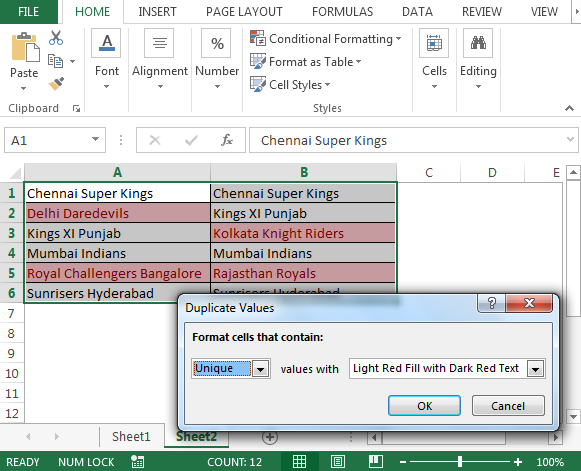Go to previous sheet arrow

[x=29, y=437]
